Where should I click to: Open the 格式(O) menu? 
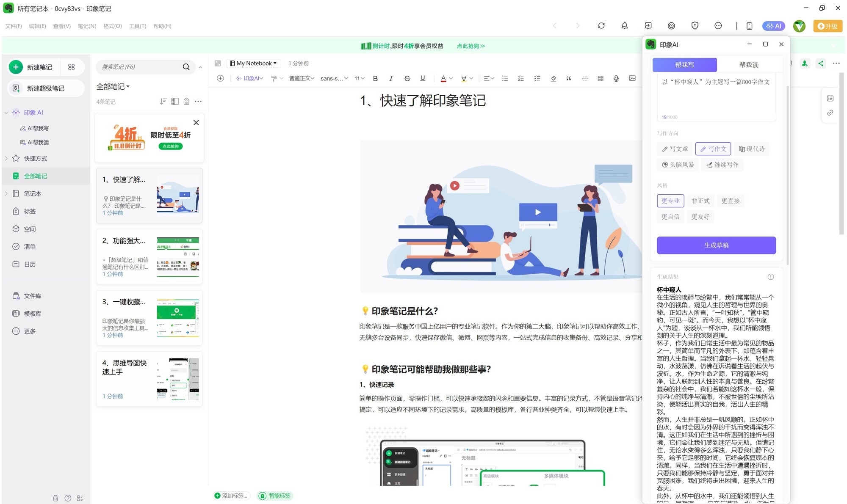[x=112, y=26]
